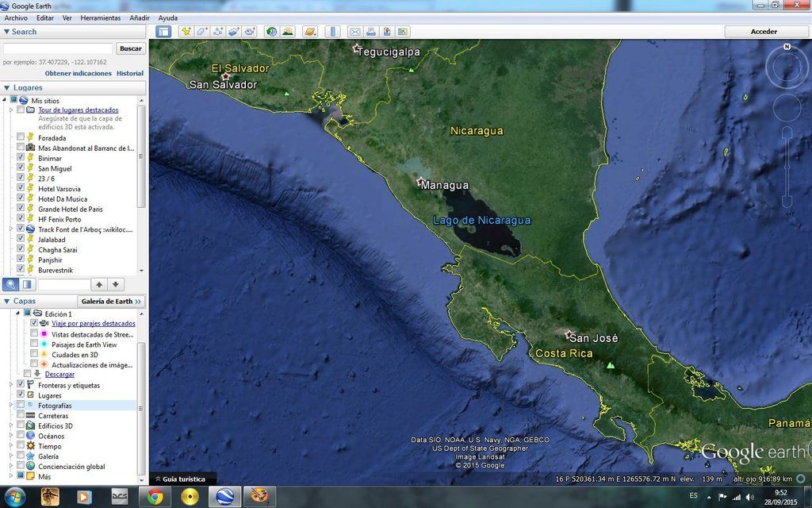Expand the Océanos layer tree
Viewport: 812px width, 508px height.
(x=12, y=436)
